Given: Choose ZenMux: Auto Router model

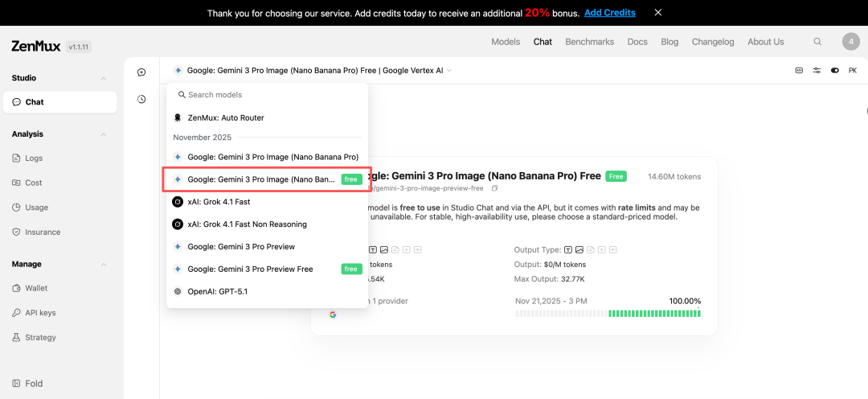Looking at the screenshot, I should tap(268, 117).
